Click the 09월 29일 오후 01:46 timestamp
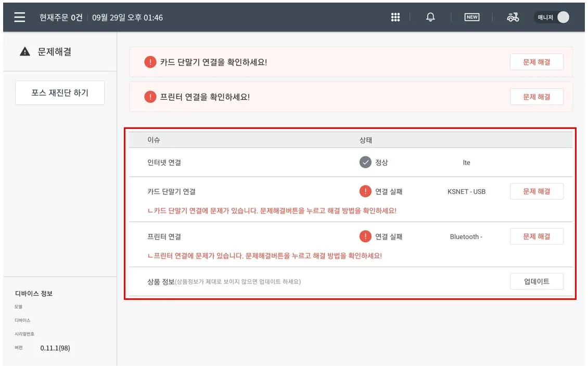The height and width of the screenshot is (369, 588). (x=127, y=18)
